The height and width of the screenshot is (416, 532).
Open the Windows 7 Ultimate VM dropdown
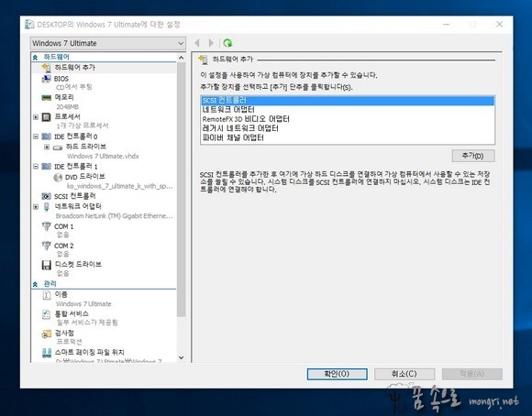(108, 43)
